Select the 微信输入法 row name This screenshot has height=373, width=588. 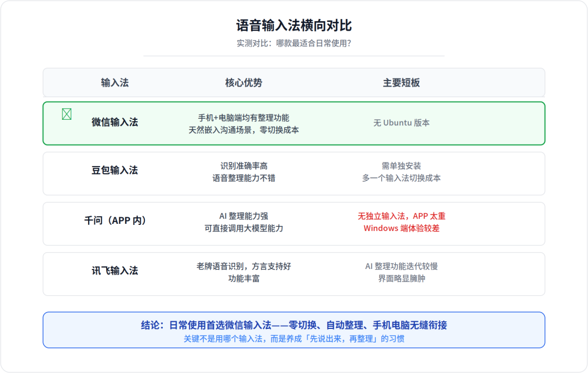coord(115,122)
